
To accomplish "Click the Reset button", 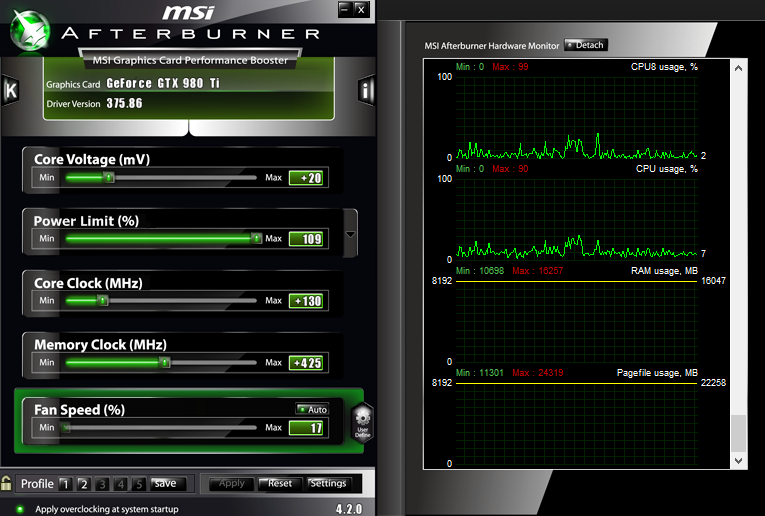I will click(x=280, y=483).
